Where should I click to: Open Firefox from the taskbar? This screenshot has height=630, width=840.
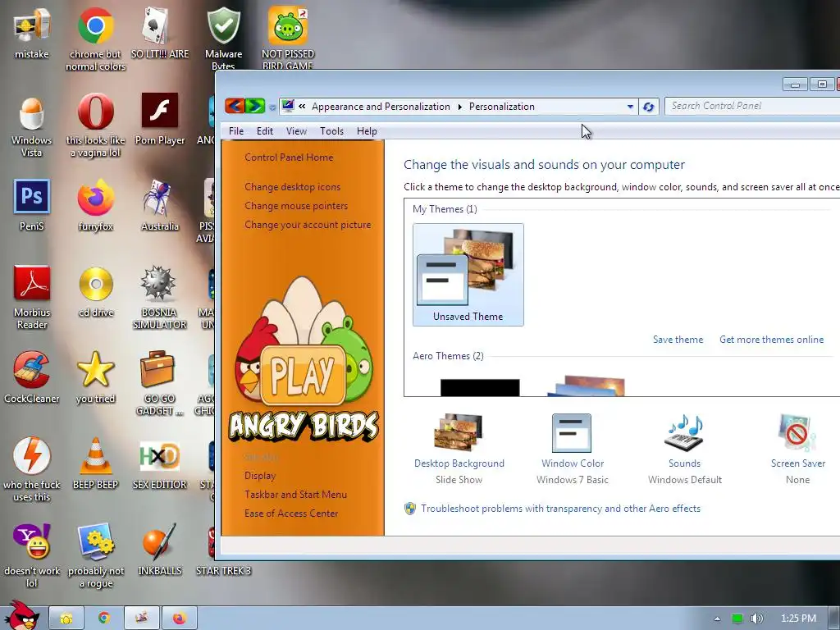(x=179, y=619)
